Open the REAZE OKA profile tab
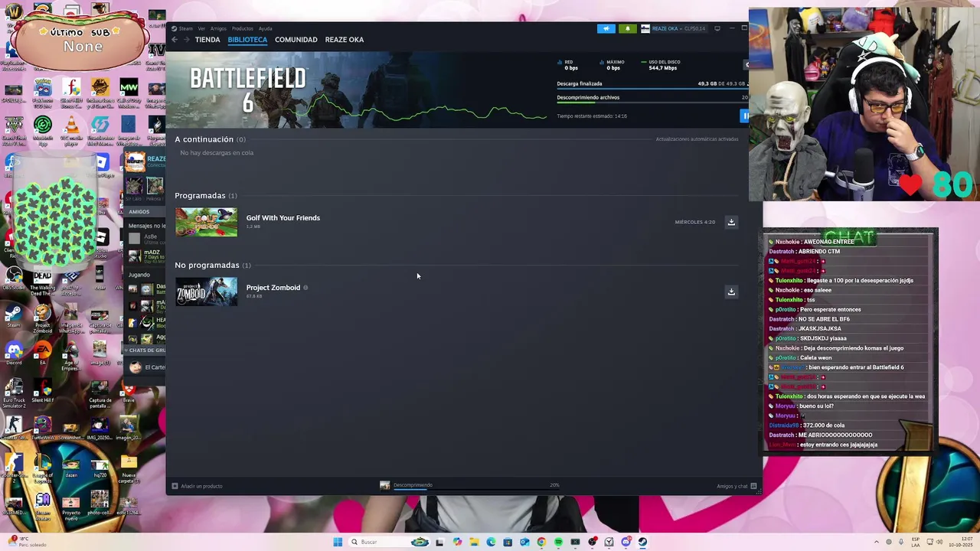The height and width of the screenshot is (551, 980). [x=344, y=40]
